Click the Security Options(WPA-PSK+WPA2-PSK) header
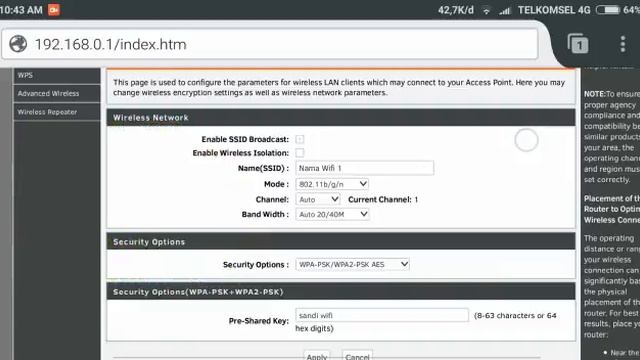 click(x=341, y=292)
